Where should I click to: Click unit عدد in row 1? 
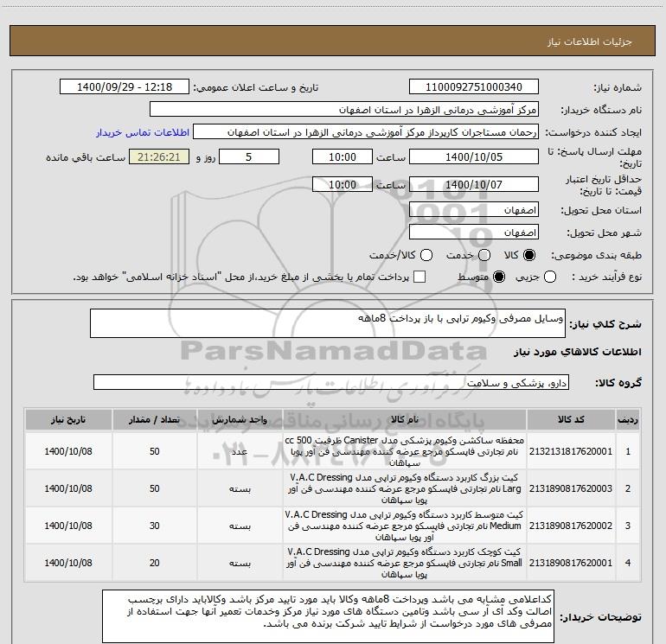[x=240, y=451]
